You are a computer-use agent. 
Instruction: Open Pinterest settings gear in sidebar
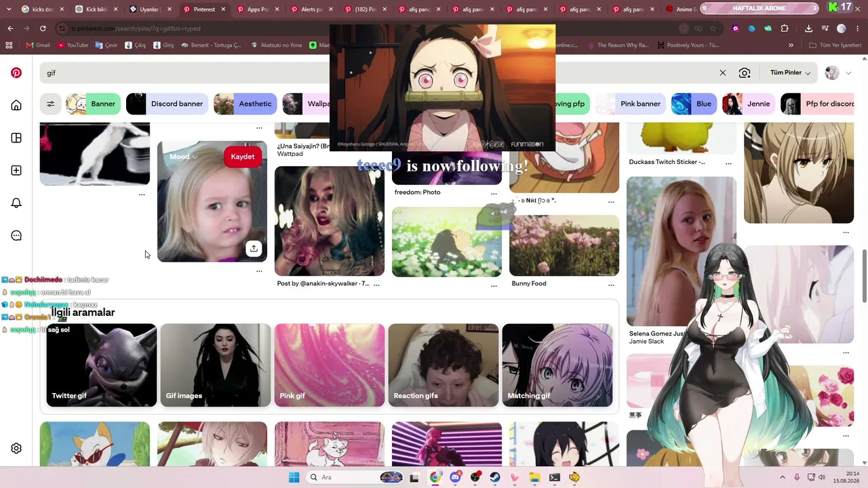pyautogui.click(x=16, y=448)
